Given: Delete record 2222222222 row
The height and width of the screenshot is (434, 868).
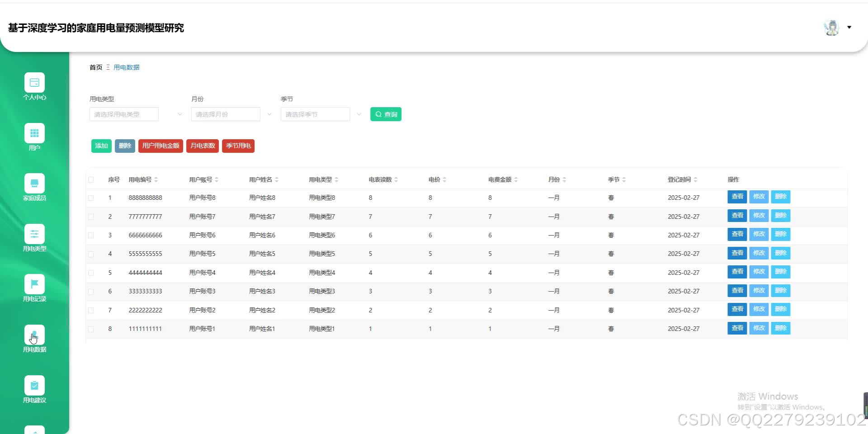Looking at the screenshot, I should pyautogui.click(x=780, y=309).
